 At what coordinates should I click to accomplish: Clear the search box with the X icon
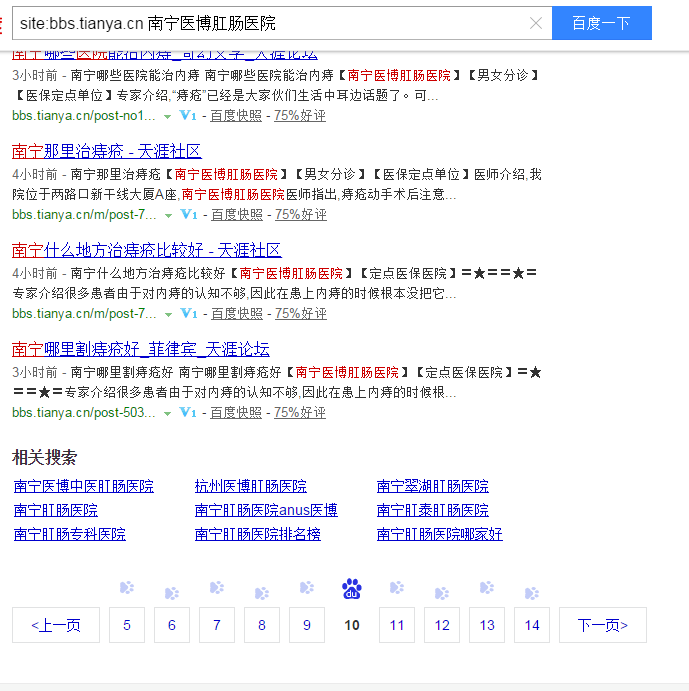pyautogui.click(x=536, y=23)
